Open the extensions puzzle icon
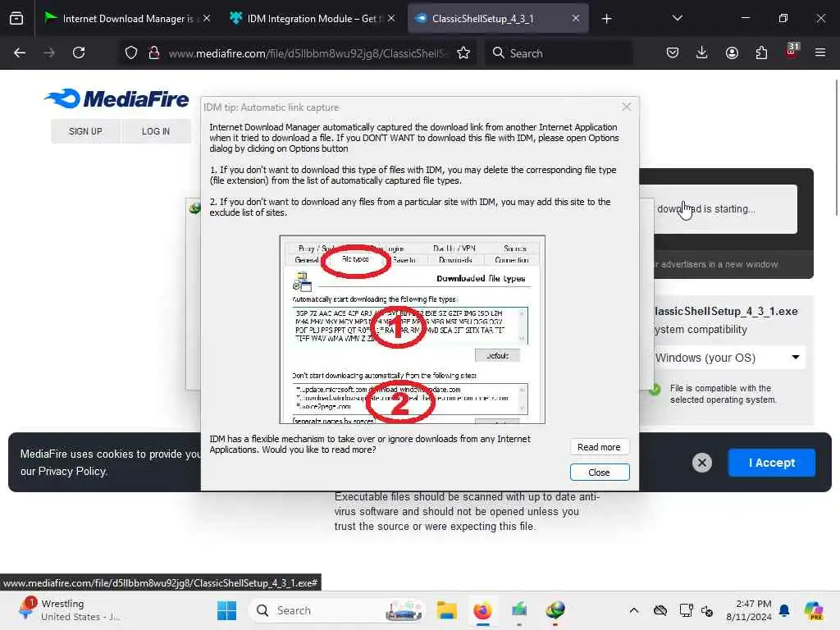Image resolution: width=840 pixels, height=630 pixels. coord(761,52)
